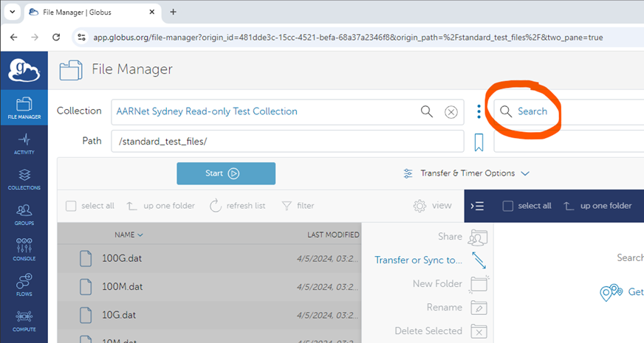The width and height of the screenshot is (644, 343).
Task: Click the map pins icon in right pane
Action: coord(612,292)
